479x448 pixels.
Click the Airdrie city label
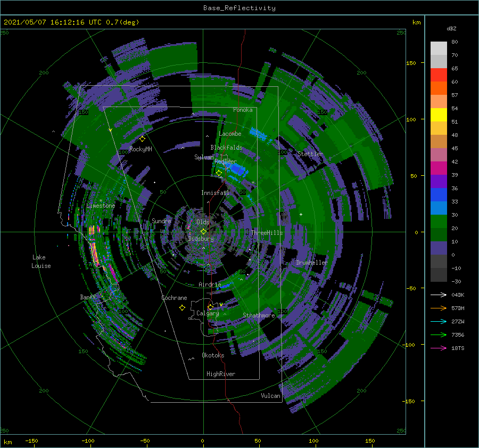tap(210, 284)
